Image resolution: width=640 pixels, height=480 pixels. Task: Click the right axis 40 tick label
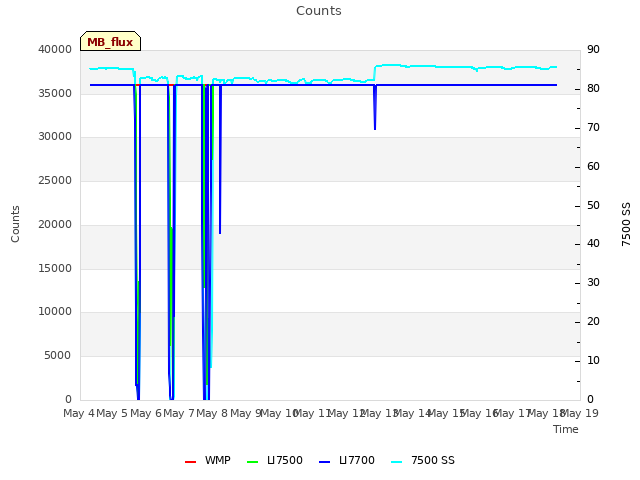click(x=593, y=244)
